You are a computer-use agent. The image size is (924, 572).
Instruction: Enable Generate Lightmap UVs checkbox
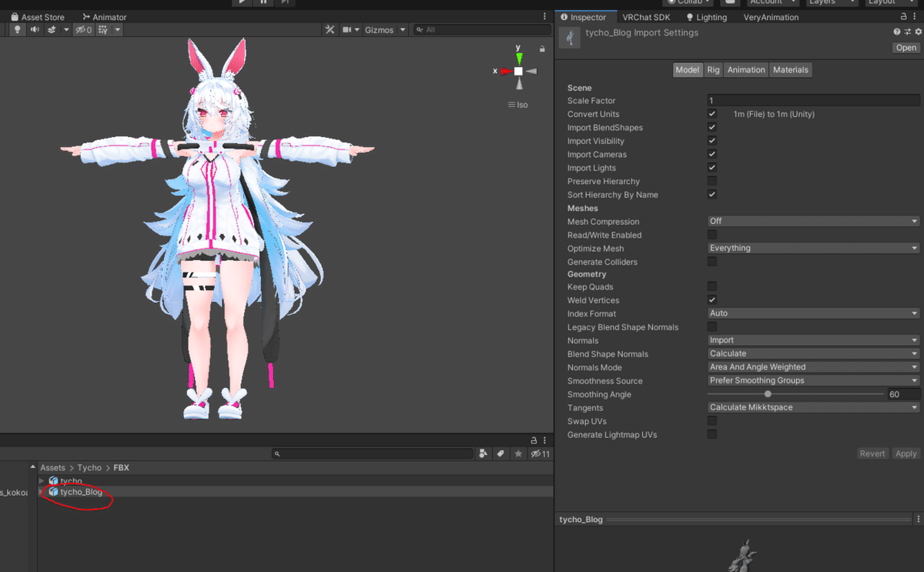(x=712, y=435)
